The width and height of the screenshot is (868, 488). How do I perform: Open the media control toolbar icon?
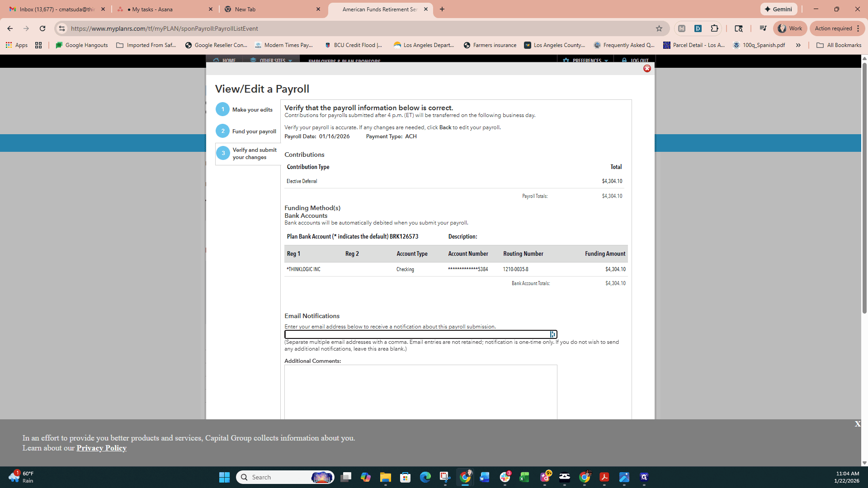763,28
